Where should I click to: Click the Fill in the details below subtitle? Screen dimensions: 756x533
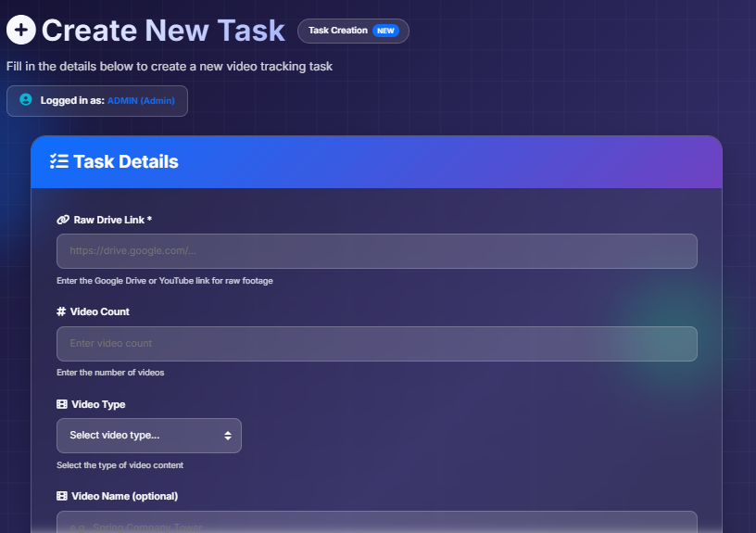coord(170,66)
